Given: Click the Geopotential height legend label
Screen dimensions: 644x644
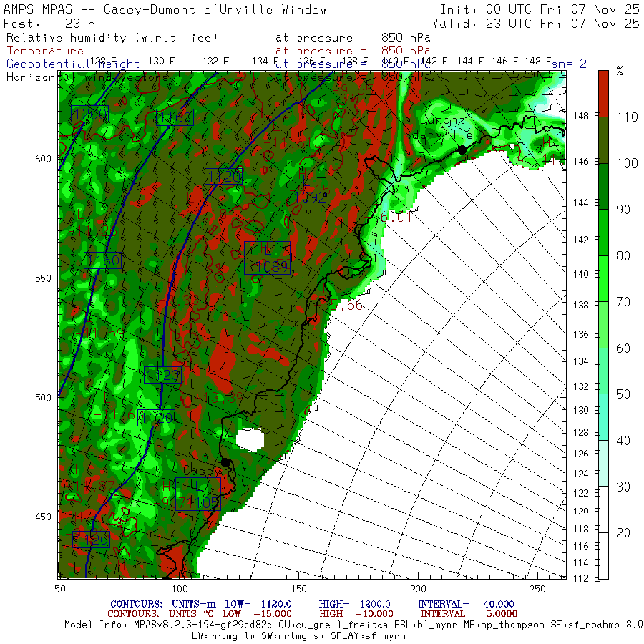Looking at the screenshot, I should pos(73,64).
